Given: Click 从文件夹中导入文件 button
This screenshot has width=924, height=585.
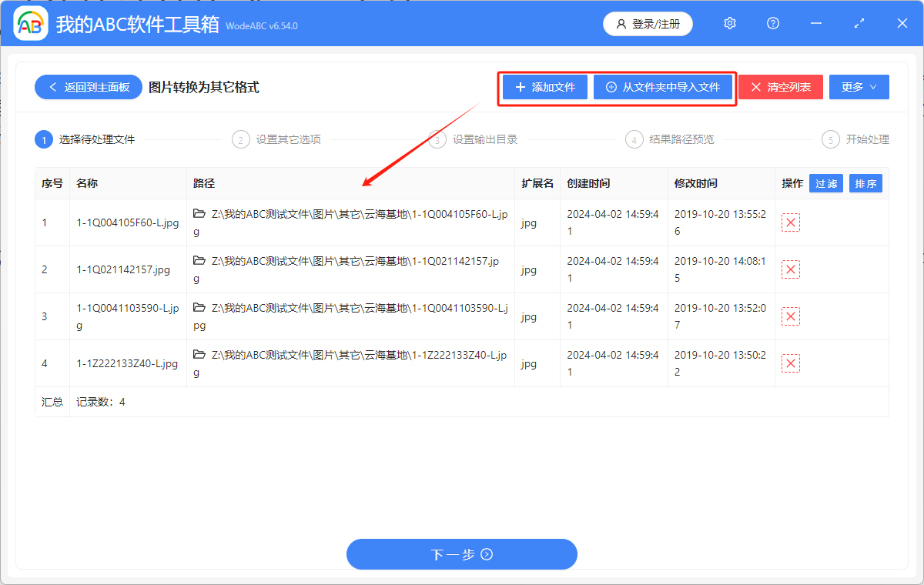Looking at the screenshot, I should [664, 87].
